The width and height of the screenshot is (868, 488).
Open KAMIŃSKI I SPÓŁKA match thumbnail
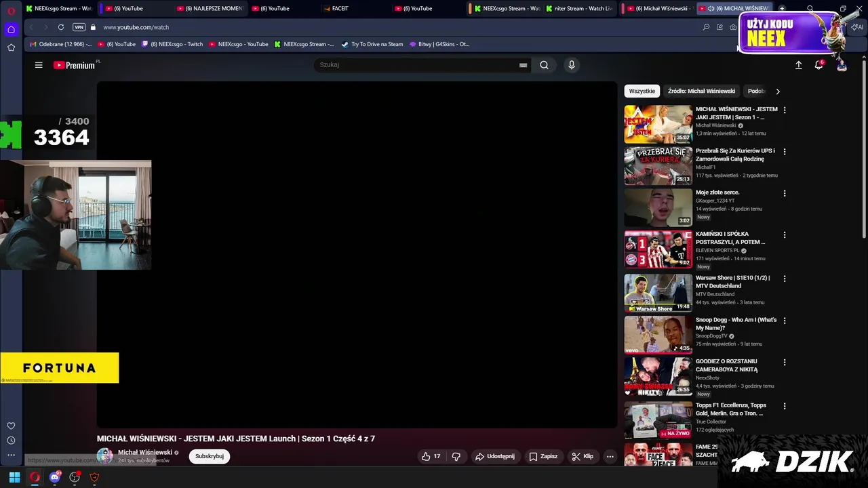[x=658, y=249]
